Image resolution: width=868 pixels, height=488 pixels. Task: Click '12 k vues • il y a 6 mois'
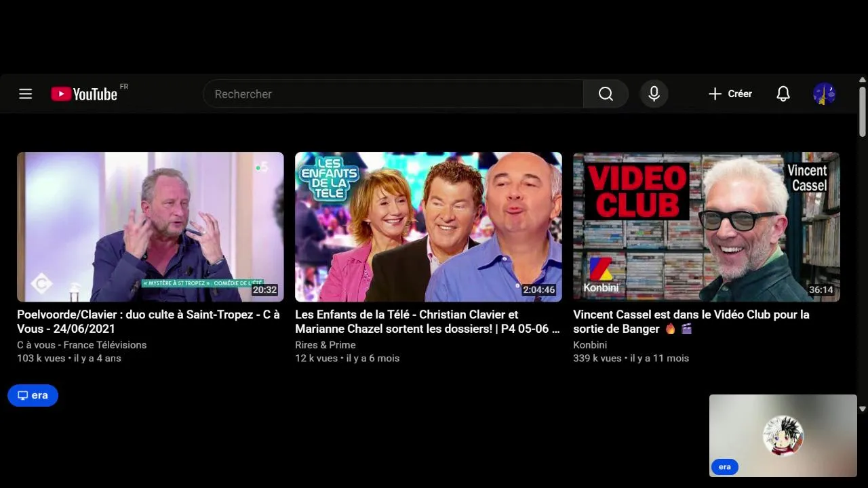click(x=347, y=358)
